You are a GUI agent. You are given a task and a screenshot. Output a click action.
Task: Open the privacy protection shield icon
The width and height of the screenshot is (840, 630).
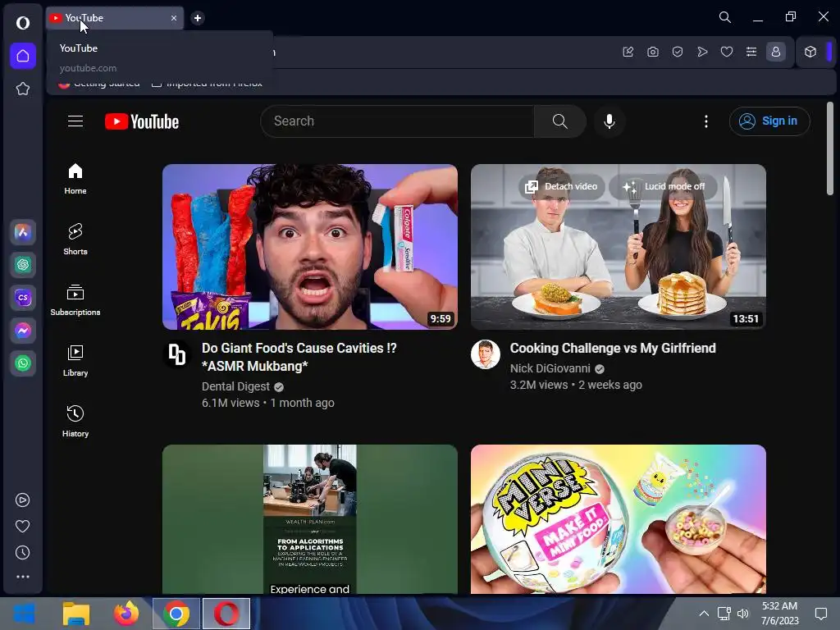[x=678, y=52]
